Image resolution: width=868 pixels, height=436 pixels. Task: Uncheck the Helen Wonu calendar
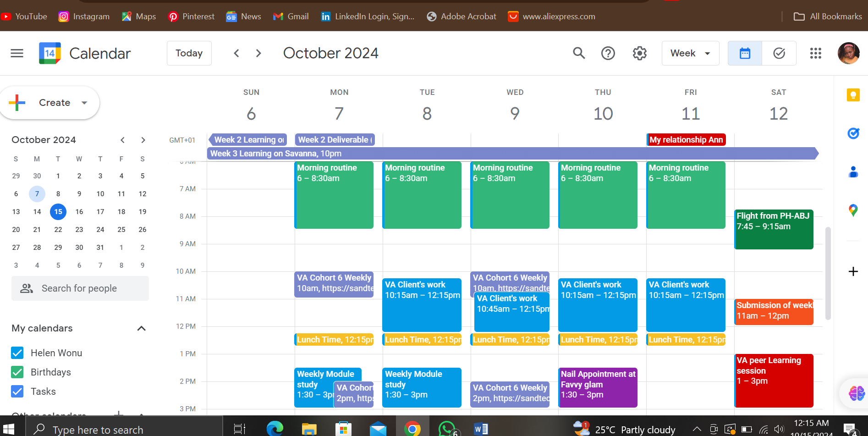coord(17,353)
